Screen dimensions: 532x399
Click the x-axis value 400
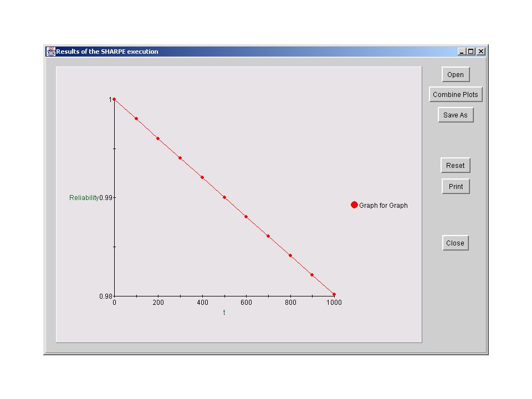pyautogui.click(x=203, y=303)
